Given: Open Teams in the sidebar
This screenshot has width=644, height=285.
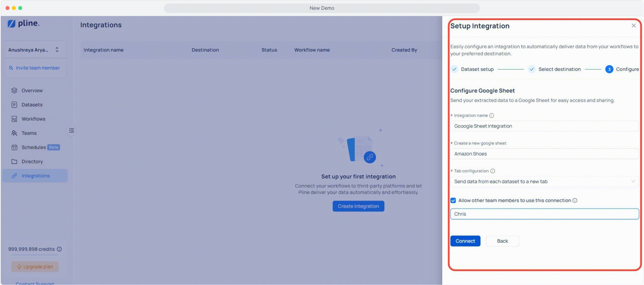Looking at the screenshot, I should pyautogui.click(x=29, y=133).
